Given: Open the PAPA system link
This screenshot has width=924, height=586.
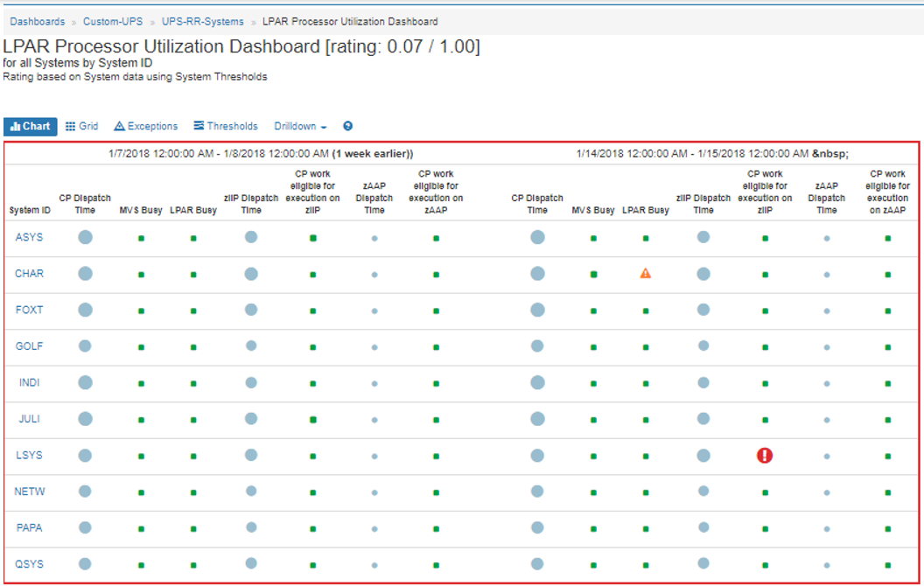Looking at the screenshot, I should pyautogui.click(x=29, y=527).
